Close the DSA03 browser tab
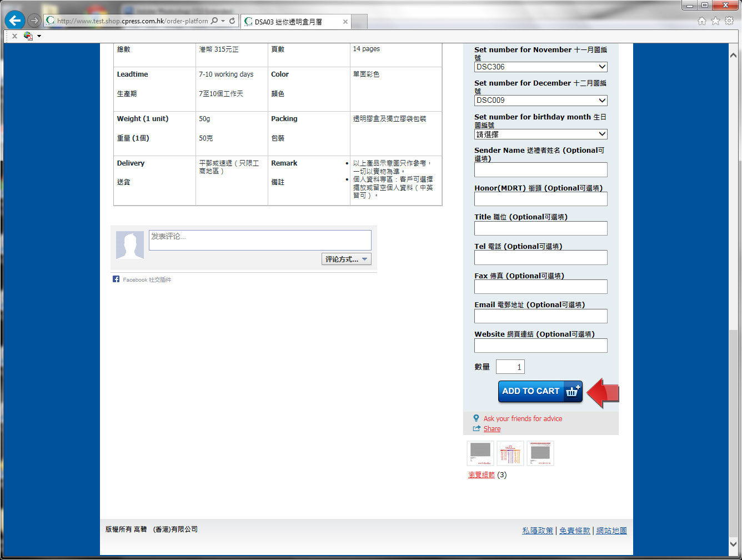 coord(345,22)
